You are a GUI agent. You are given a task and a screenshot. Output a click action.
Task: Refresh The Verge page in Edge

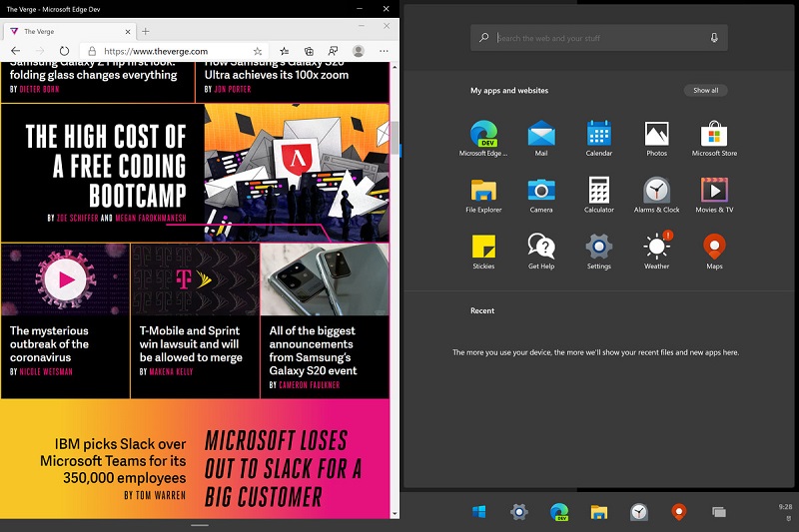(64, 51)
